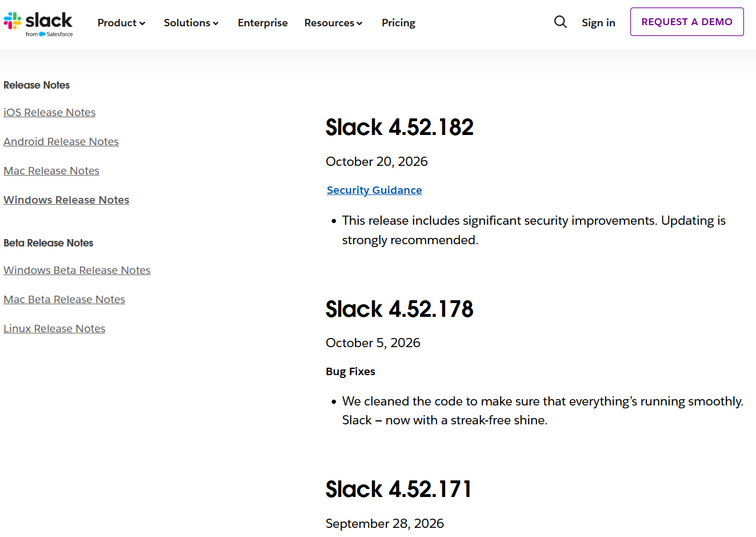Select Windows Release Notes
Screen dimensions: 756x537
[x=66, y=200]
